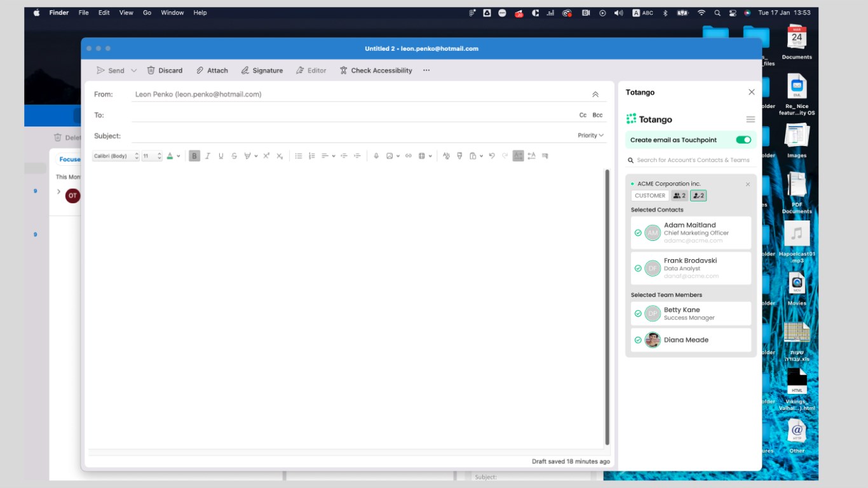Undo the last edit
This screenshot has width=868, height=488.
tap(491, 156)
